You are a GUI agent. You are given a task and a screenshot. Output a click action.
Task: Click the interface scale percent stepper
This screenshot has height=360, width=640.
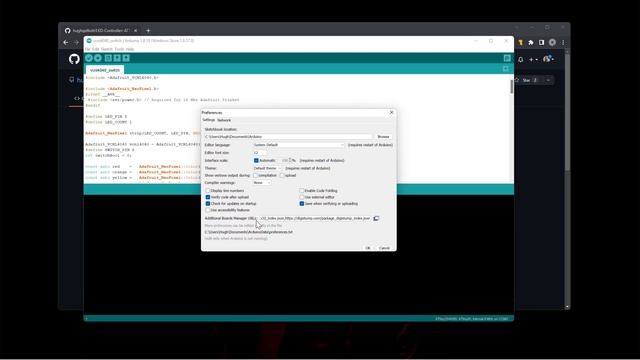[289, 160]
